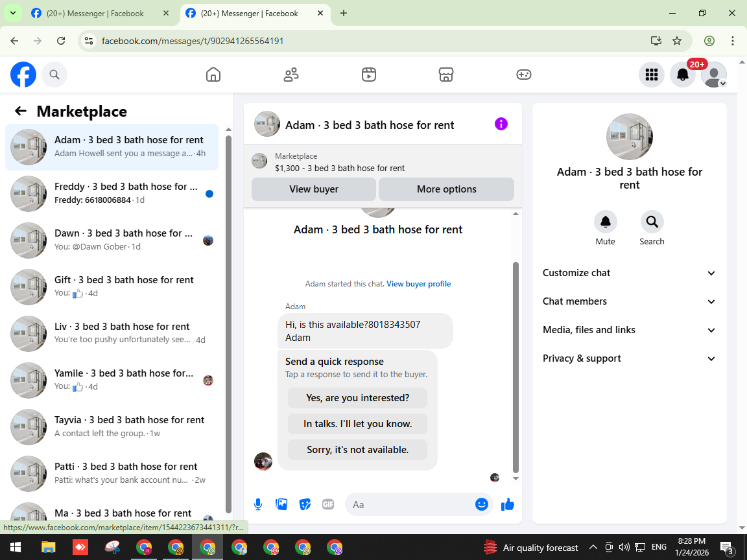View site information icon in address bar

click(x=89, y=41)
